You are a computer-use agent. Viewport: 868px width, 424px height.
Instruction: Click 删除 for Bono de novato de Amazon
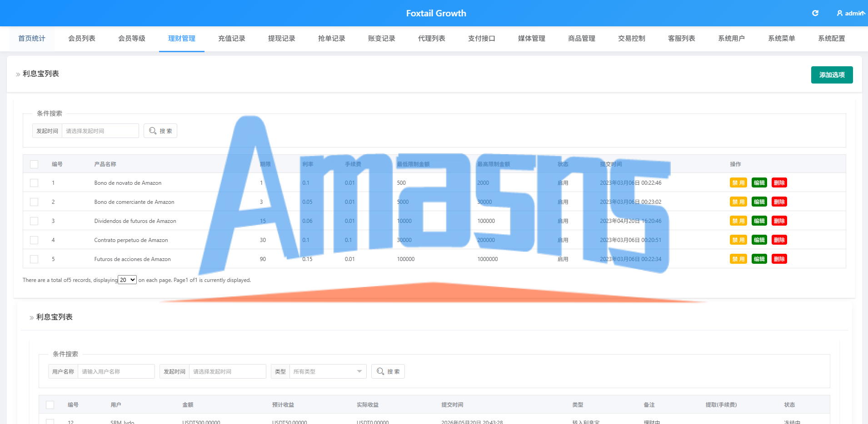point(779,183)
